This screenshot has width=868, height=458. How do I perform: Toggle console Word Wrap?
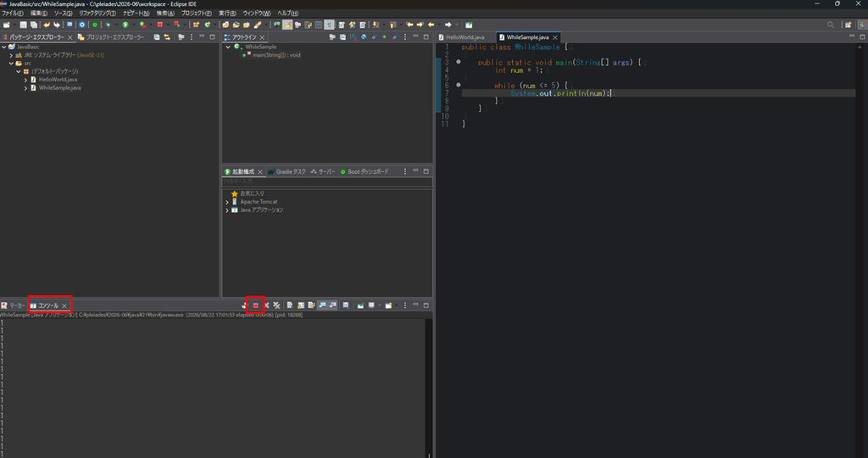coord(312,305)
